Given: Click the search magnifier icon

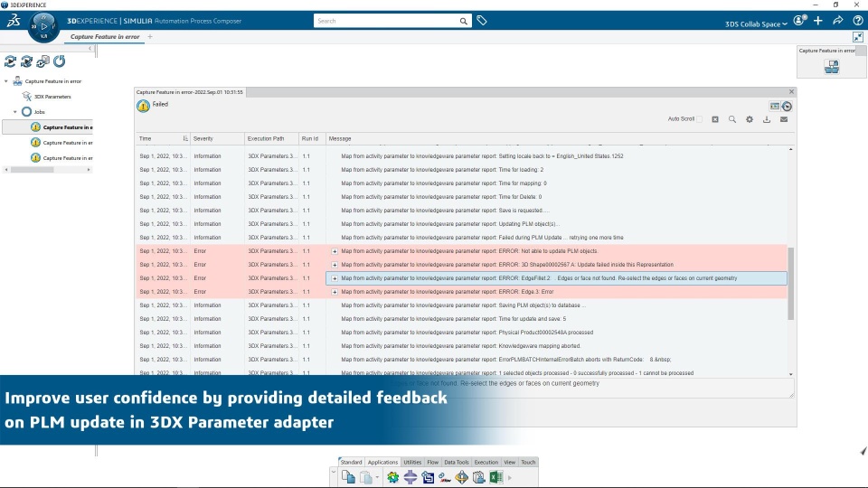Looking at the screenshot, I should click(x=463, y=21).
